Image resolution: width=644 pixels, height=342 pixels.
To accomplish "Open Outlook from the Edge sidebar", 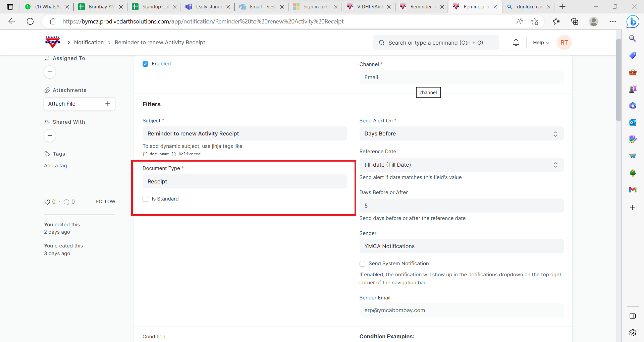I will [x=633, y=122].
